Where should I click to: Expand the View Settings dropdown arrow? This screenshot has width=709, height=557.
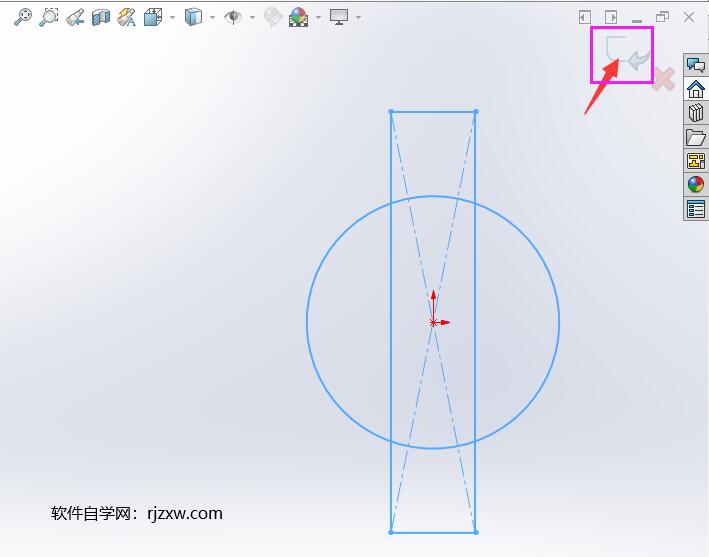[358, 18]
